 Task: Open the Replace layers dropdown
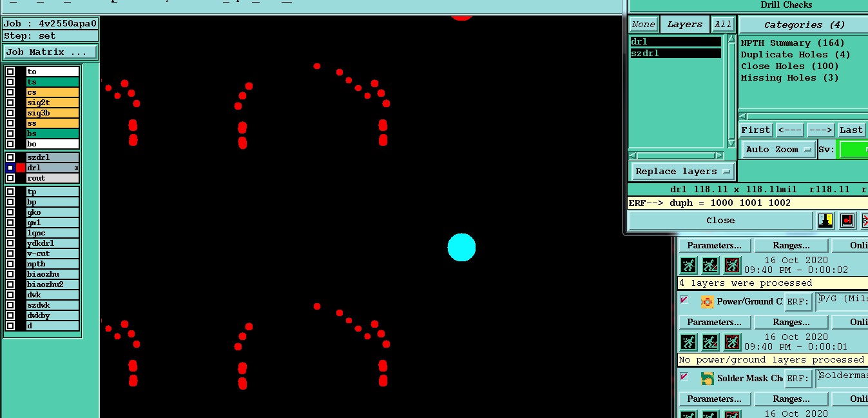pos(682,172)
